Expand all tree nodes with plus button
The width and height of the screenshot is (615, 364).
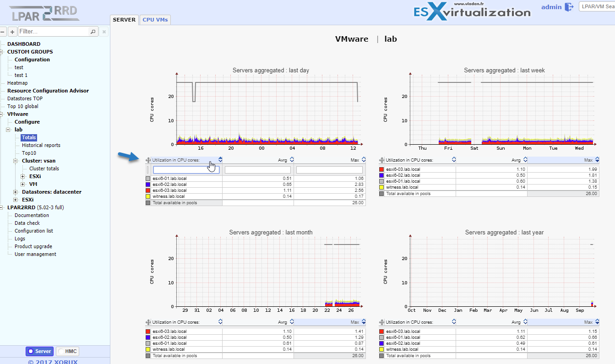click(x=12, y=32)
